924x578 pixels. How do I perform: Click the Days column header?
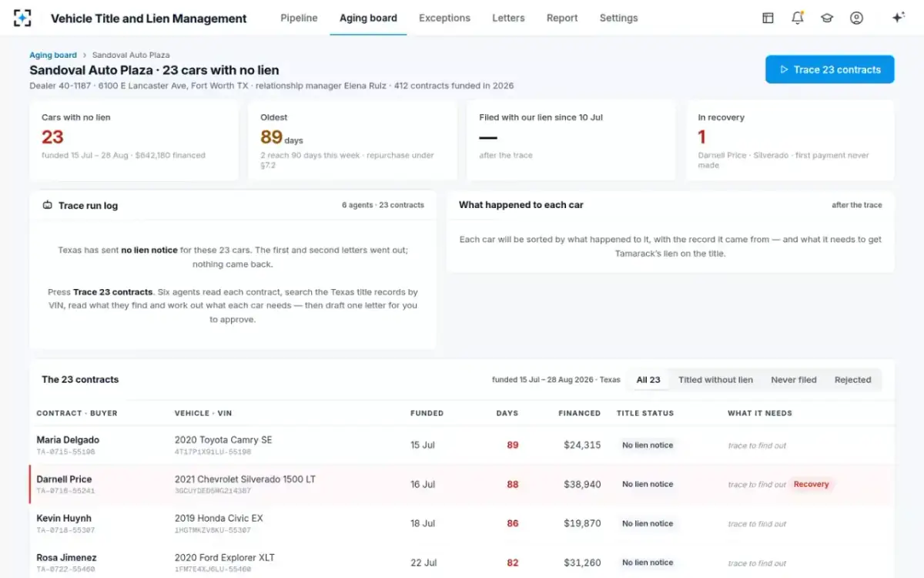pyautogui.click(x=507, y=414)
